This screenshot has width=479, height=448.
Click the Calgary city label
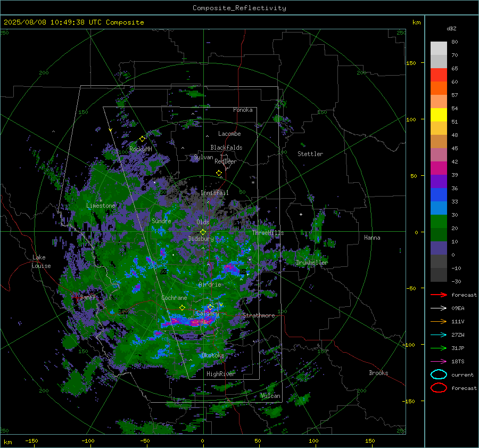(x=208, y=313)
